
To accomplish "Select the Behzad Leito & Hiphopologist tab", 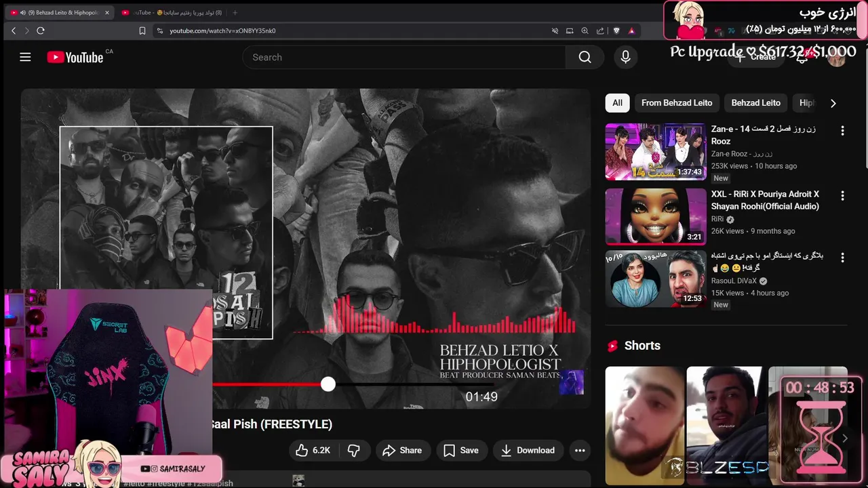I will click(60, 12).
